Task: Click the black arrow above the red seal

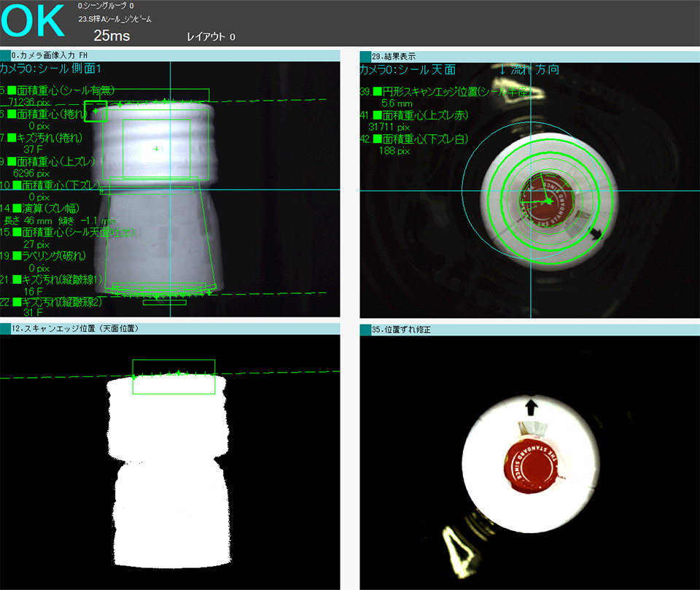Action: coord(532,406)
